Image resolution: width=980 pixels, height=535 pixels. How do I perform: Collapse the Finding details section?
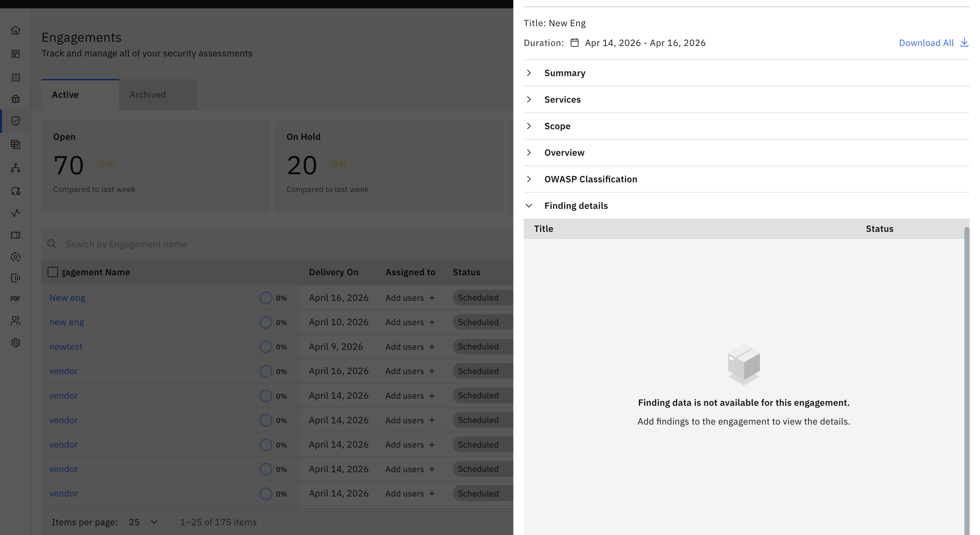[x=576, y=206]
